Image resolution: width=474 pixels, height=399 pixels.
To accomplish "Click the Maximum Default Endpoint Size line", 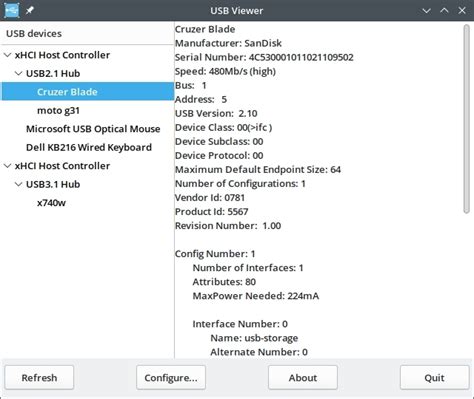I will (258, 169).
